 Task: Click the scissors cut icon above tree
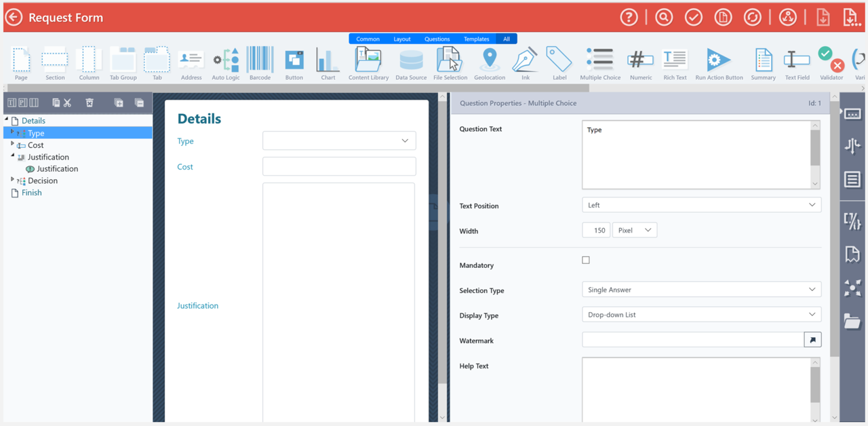[67, 103]
